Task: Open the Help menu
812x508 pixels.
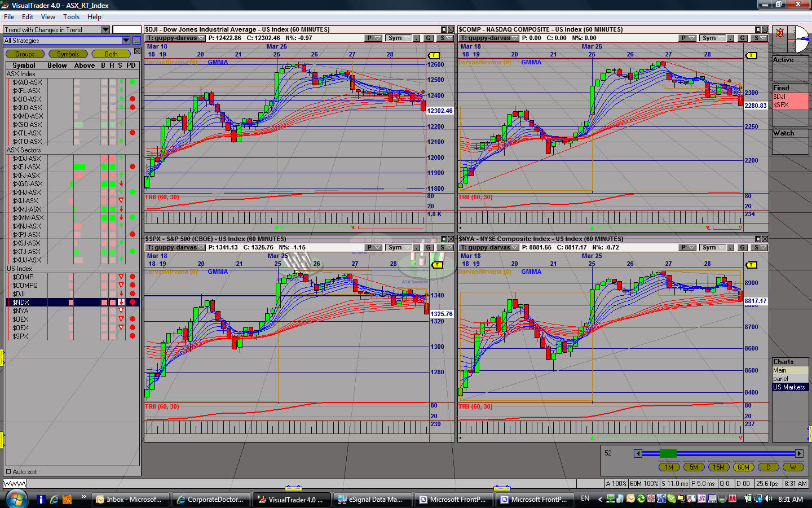Action: tap(94, 17)
